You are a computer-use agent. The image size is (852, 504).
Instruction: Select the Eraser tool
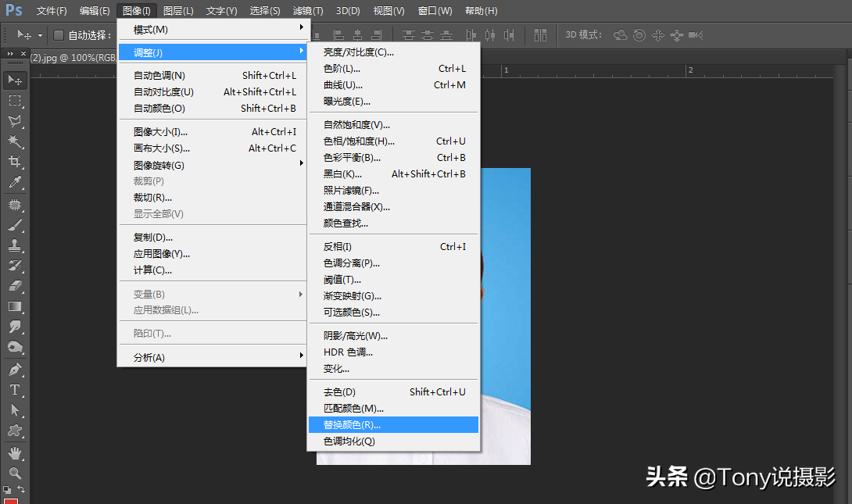point(15,286)
